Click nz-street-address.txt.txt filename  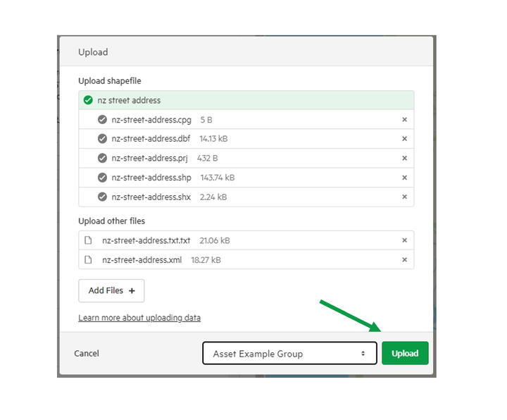[x=146, y=241]
